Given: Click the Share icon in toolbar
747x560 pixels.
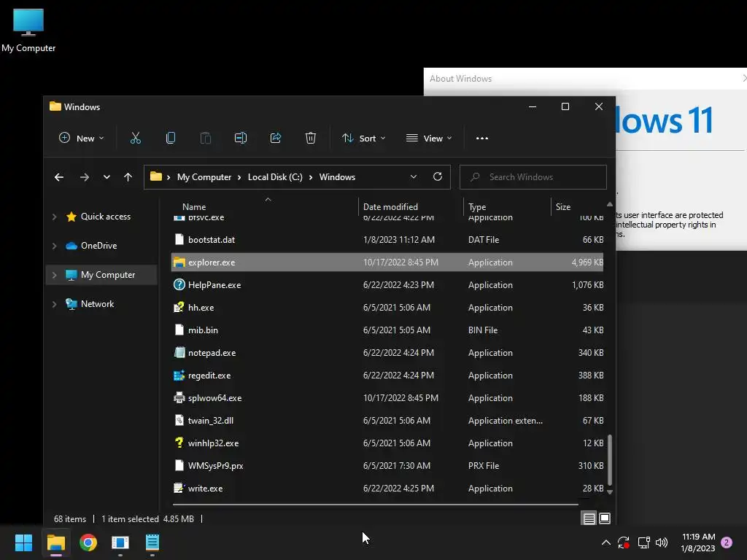Looking at the screenshot, I should coord(275,138).
